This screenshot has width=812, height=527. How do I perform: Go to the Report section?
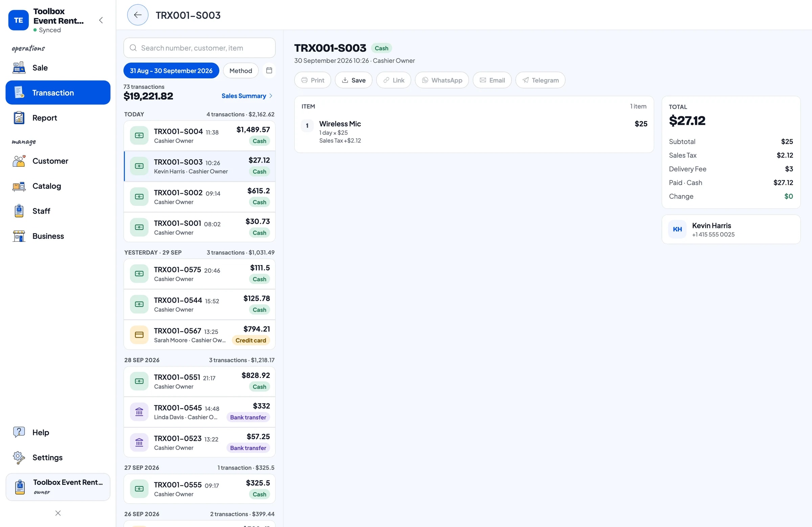(58, 118)
